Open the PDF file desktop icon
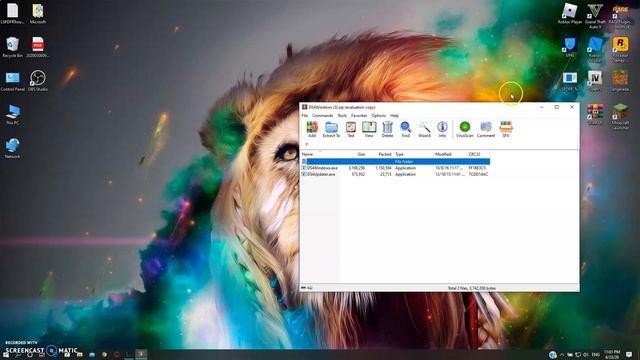This screenshot has width=640, height=360. tap(38, 47)
